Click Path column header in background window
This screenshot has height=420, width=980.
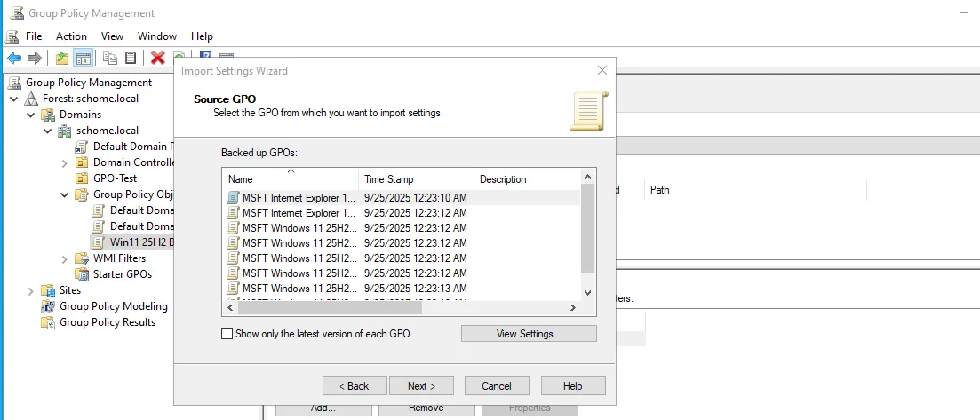click(x=755, y=189)
